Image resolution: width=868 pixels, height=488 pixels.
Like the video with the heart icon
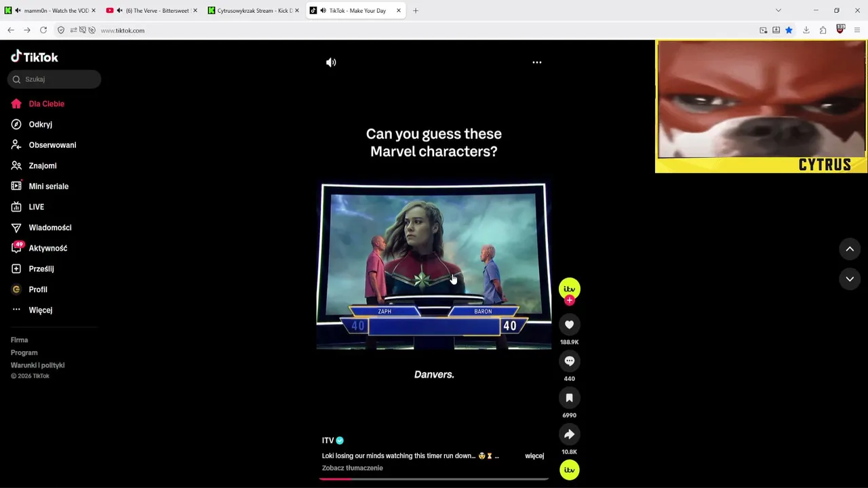[x=570, y=325]
